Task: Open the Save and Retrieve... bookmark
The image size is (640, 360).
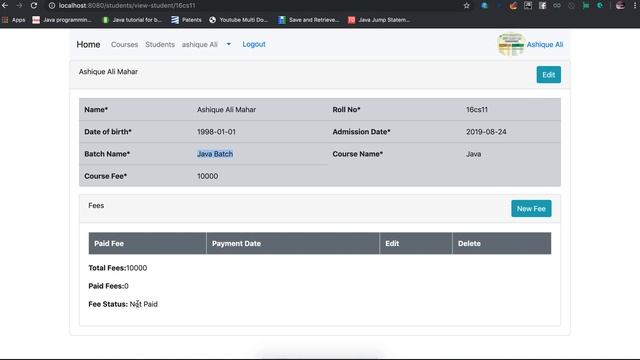Action: pos(309,20)
